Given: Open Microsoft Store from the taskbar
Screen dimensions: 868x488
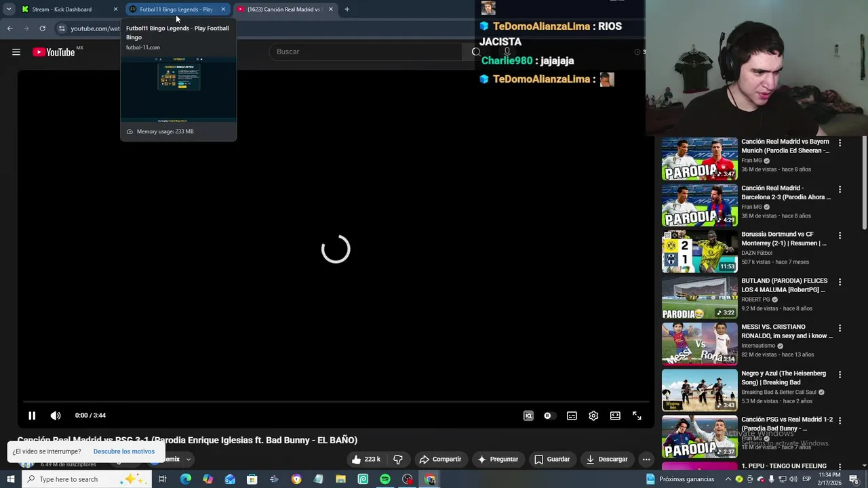Looking at the screenshot, I should (252, 479).
